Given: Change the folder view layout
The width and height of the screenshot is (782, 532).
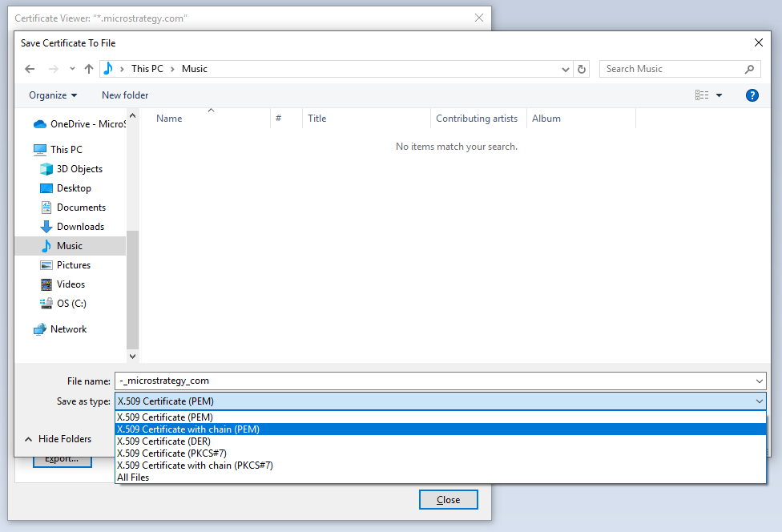Looking at the screenshot, I should [703, 95].
